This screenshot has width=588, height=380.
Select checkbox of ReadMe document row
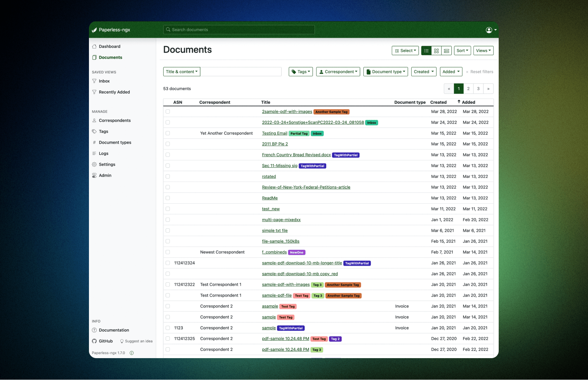[x=168, y=198]
